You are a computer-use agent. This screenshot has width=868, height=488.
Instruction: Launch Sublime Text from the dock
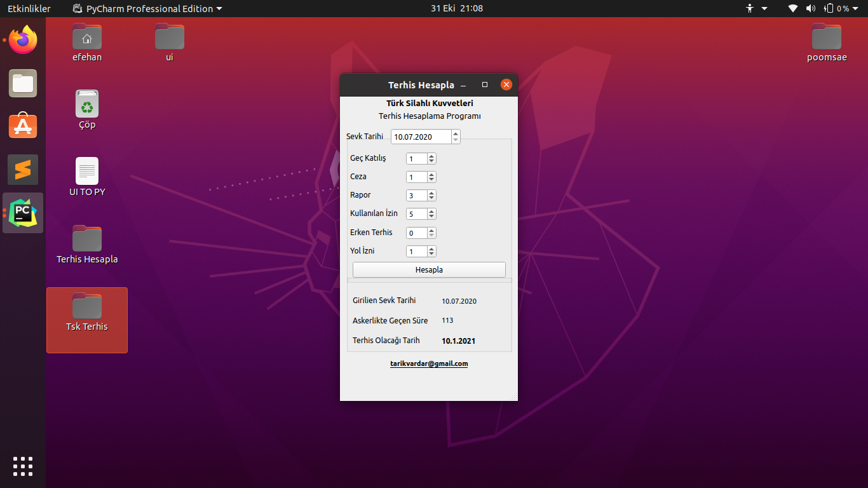tap(23, 170)
